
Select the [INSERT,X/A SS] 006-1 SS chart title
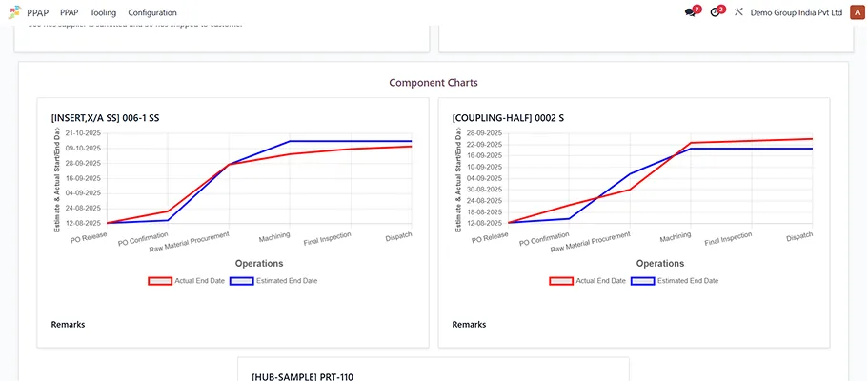pos(106,118)
